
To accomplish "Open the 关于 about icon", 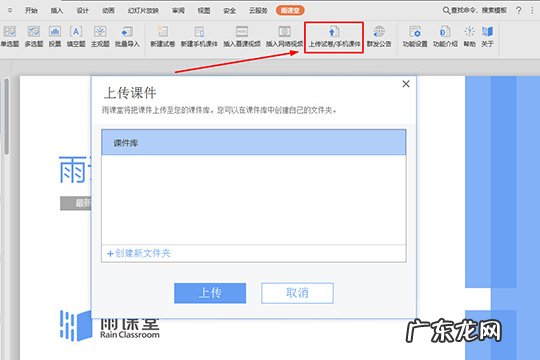I will click(x=487, y=37).
